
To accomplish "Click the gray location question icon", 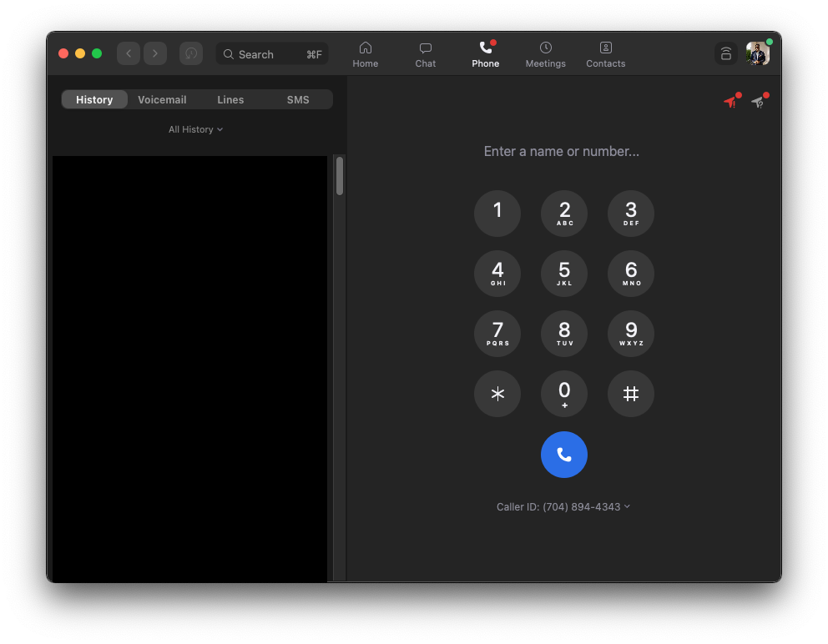I will click(760, 101).
